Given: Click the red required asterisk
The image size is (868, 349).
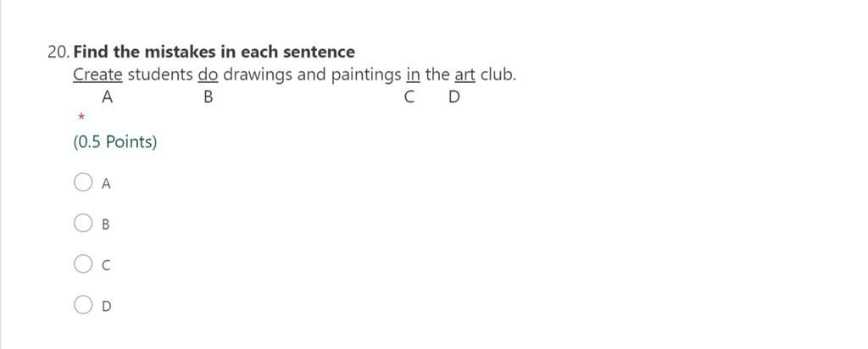Looking at the screenshot, I should tap(81, 116).
